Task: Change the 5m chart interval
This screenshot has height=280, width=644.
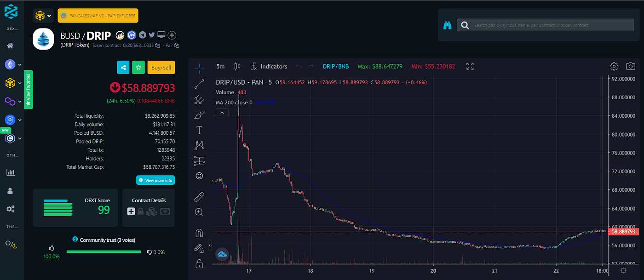Action: pyautogui.click(x=220, y=67)
